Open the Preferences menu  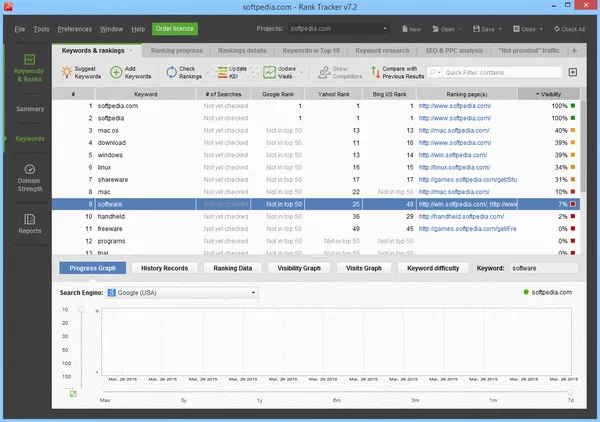click(75, 30)
